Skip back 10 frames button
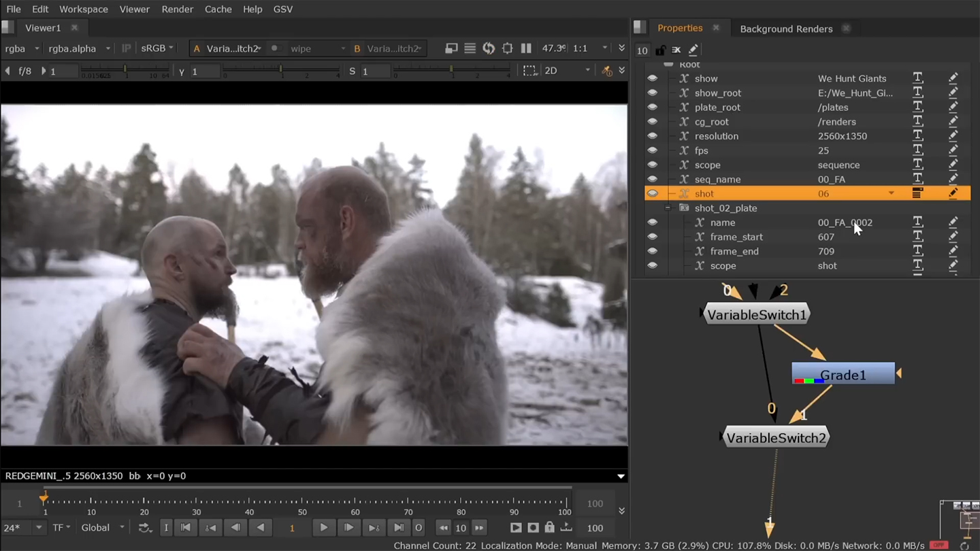980x551 pixels. click(x=443, y=528)
